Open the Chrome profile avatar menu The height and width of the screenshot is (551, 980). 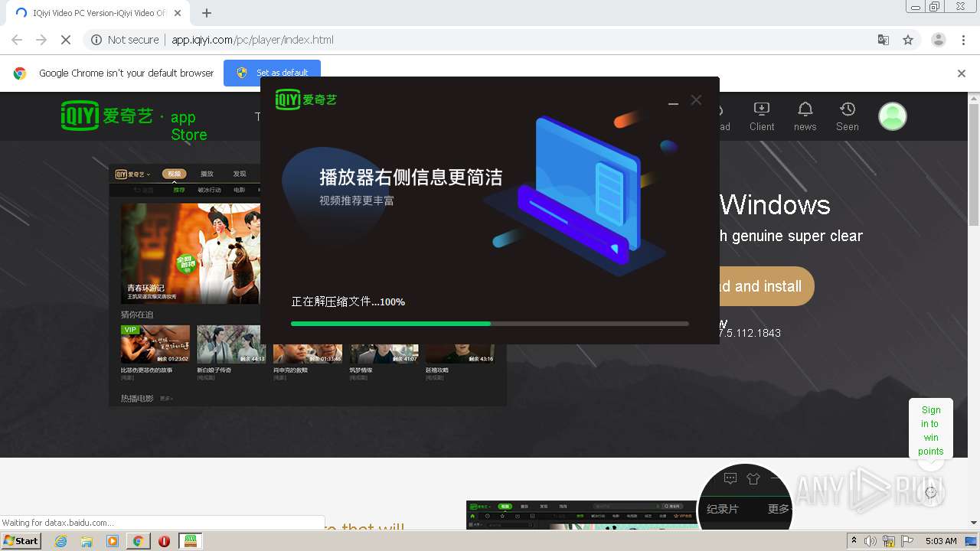coord(938,40)
